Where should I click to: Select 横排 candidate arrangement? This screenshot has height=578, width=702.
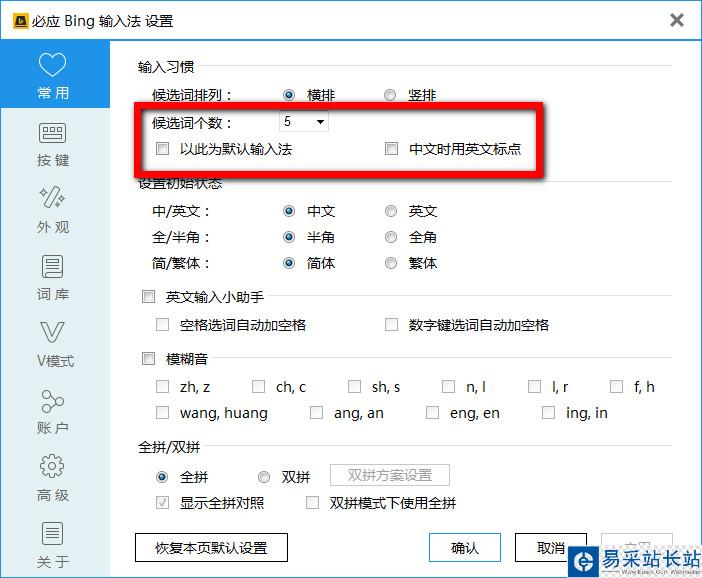pyautogui.click(x=289, y=95)
